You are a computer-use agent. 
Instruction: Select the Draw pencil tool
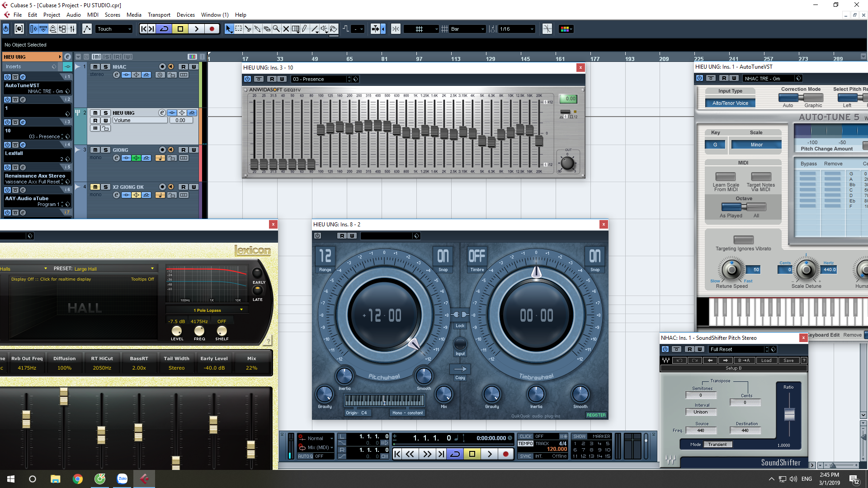pos(305,29)
